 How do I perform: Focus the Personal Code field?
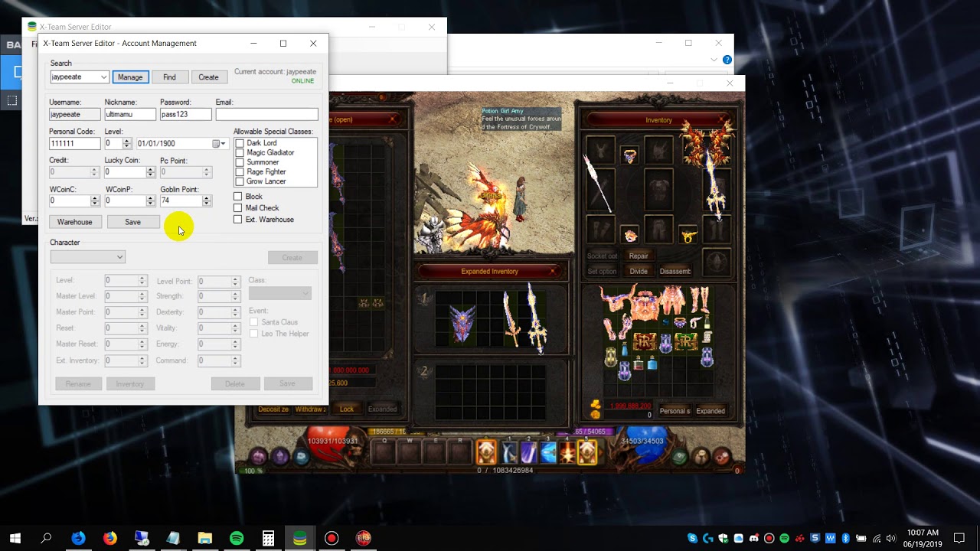pos(74,143)
